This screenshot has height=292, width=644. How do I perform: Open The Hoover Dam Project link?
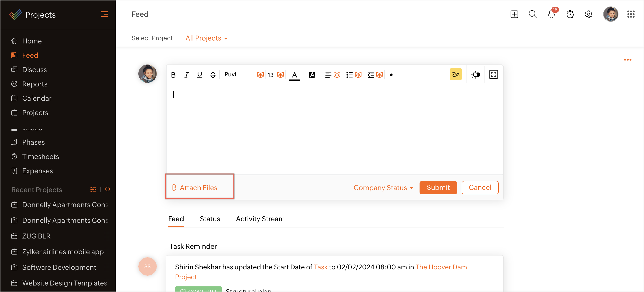coord(441,267)
